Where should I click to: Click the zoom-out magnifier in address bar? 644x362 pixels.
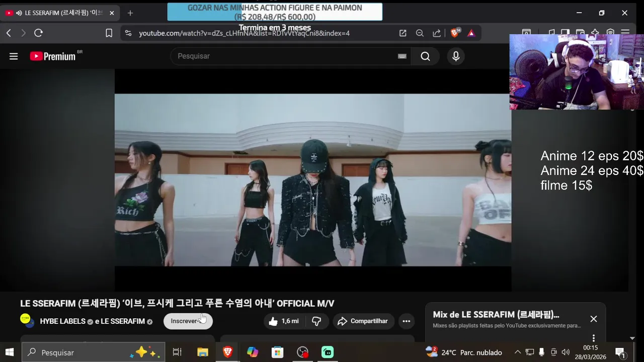tap(420, 33)
